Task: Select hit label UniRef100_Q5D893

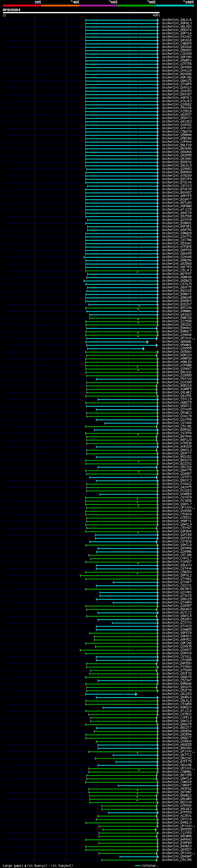Action: (x=177, y=50)
